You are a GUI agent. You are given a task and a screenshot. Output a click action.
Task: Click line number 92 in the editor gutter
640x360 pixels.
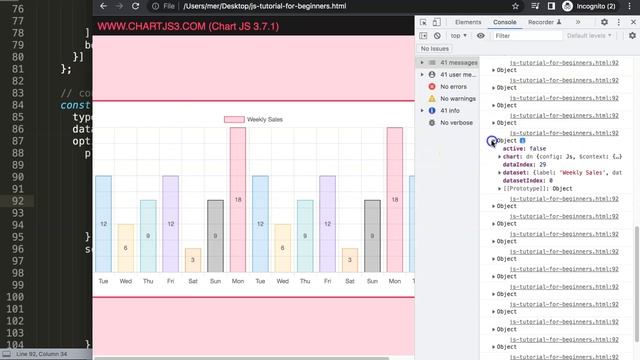[18, 201]
